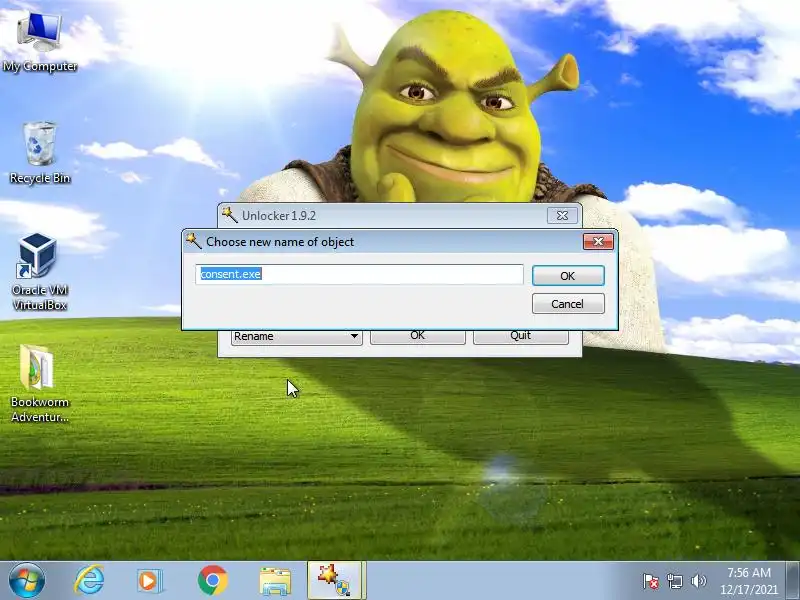Open the Rename action dropdown in Unlocker
Image resolution: width=800 pixels, height=600 pixels.
point(296,336)
